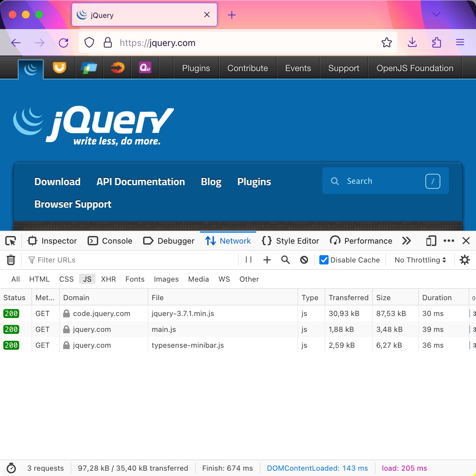Open the API Documentation link
This screenshot has width=476, height=476.
coord(140,181)
